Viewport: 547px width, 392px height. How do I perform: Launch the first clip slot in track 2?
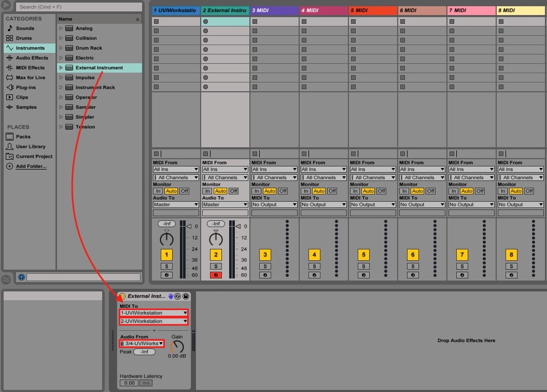pyautogui.click(x=205, y=22)
